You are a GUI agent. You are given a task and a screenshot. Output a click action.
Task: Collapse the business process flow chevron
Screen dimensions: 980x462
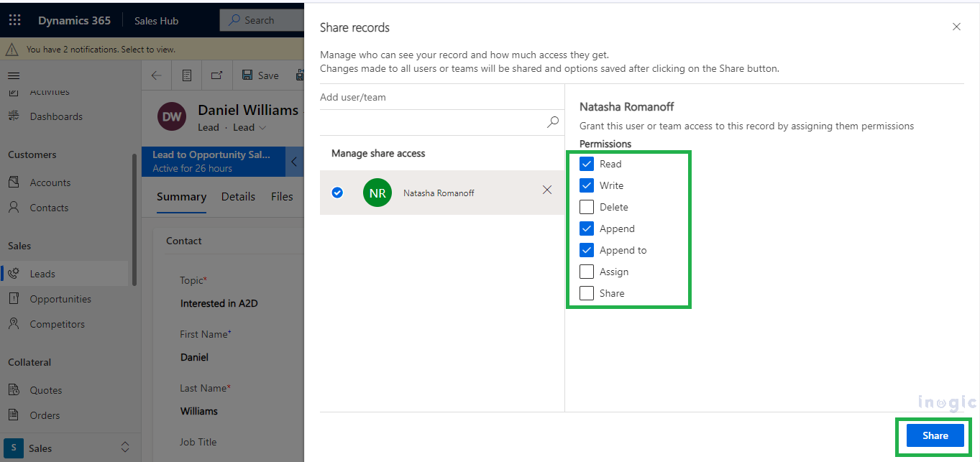click(x=294, y=162)
